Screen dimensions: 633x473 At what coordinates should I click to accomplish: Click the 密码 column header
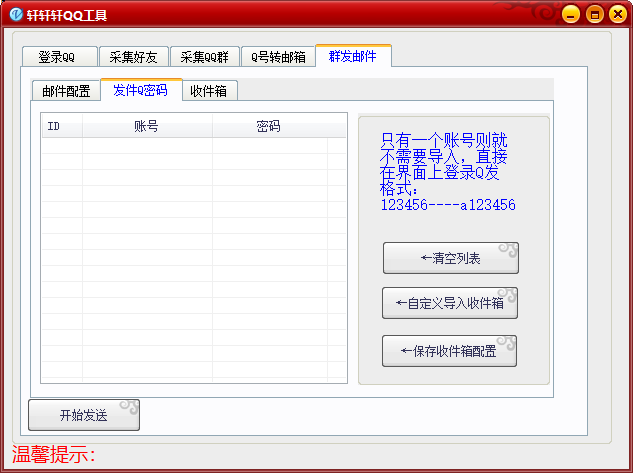(x=269, y=126)
